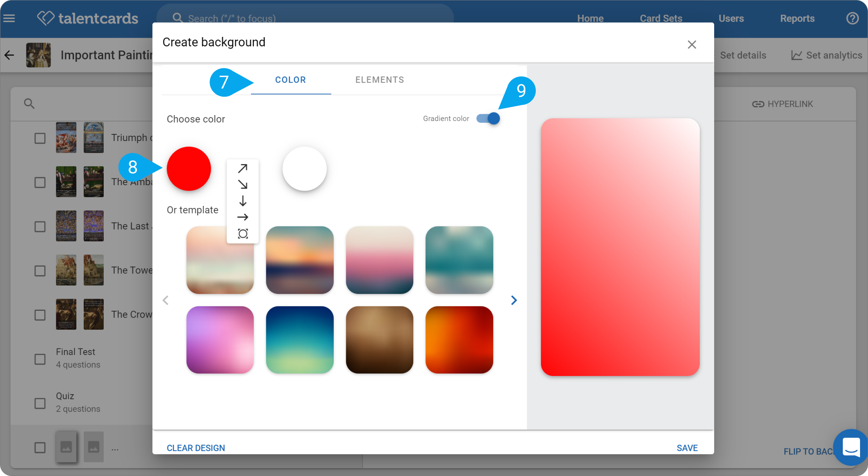Image resolution: width=868 pixels, height=476 pixels.
Task: Select the diagonal up-right gradient direction arrow
Action: [243, 168]
